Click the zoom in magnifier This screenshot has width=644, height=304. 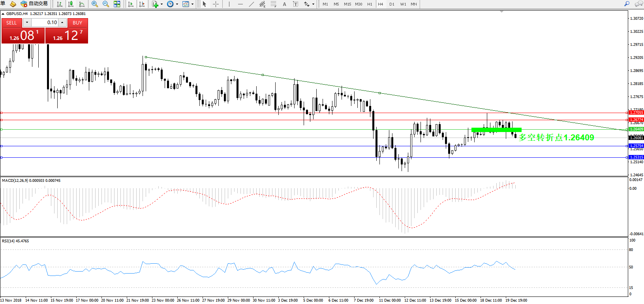[95, 4]
